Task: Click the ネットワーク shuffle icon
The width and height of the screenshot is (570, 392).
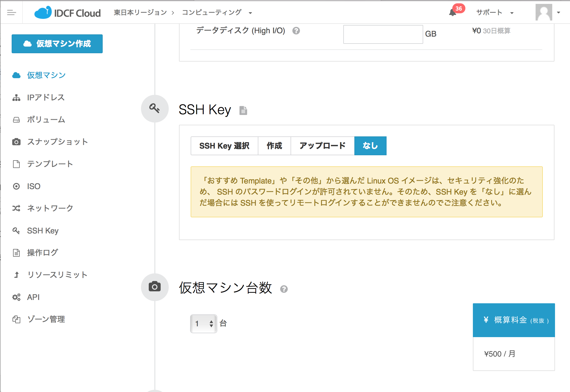Action: click(x=16, y=208)
